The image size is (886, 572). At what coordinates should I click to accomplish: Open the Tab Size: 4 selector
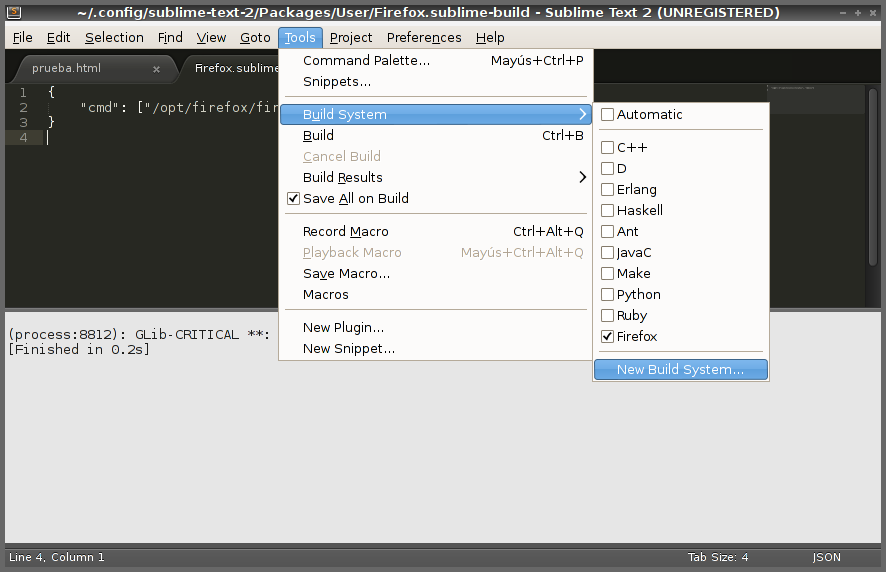tap(718, 557)
